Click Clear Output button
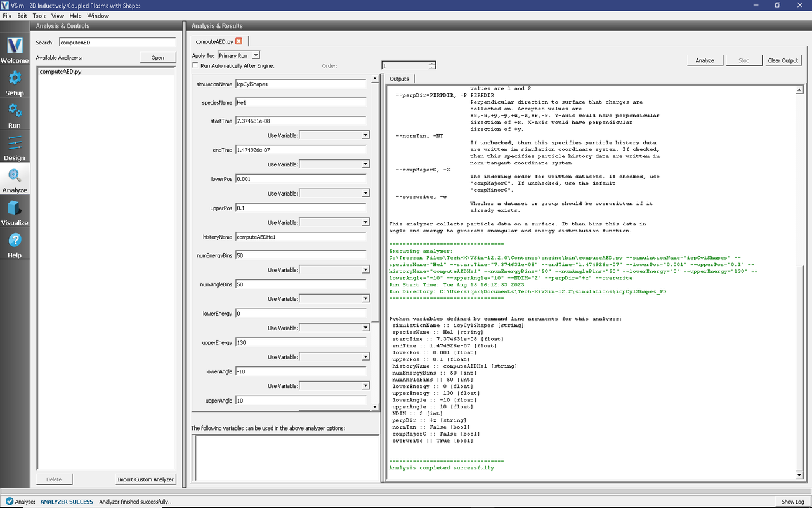This screenshot has width=812, height=508. pyautogui.click(x=783, y=60)
